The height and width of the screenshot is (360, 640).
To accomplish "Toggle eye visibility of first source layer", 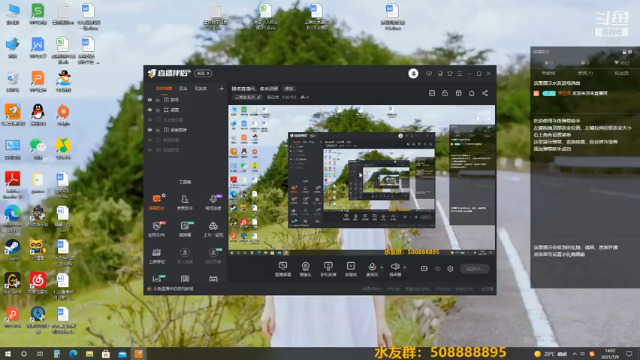I will point(150,100).
